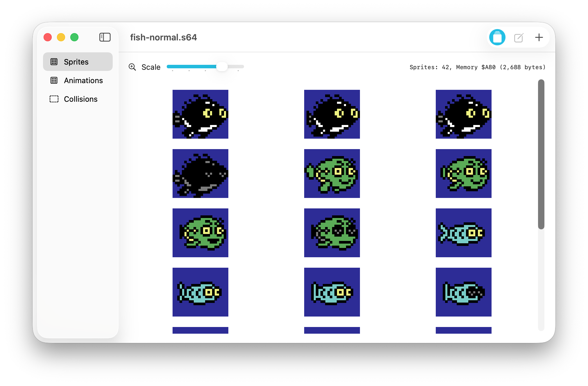
Task: Click the dashed rectangle Collisions icon
Action: [x=54, y=99]
